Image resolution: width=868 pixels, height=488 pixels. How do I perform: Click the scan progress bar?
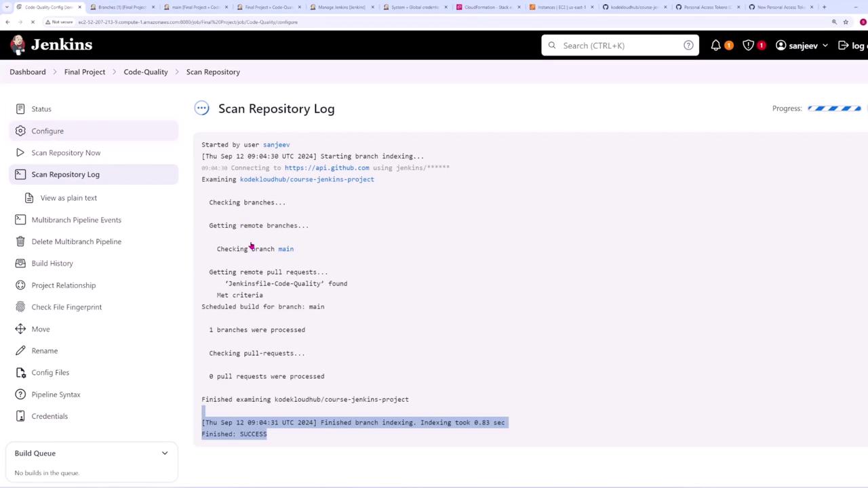pos(834,108)
